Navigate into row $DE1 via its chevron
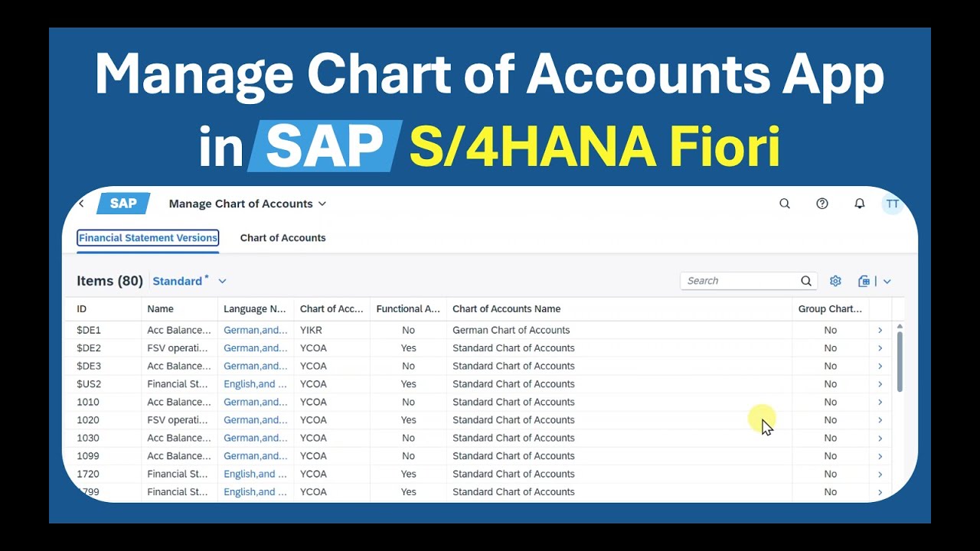Screen dimensions: 980x551 point(880,330)
